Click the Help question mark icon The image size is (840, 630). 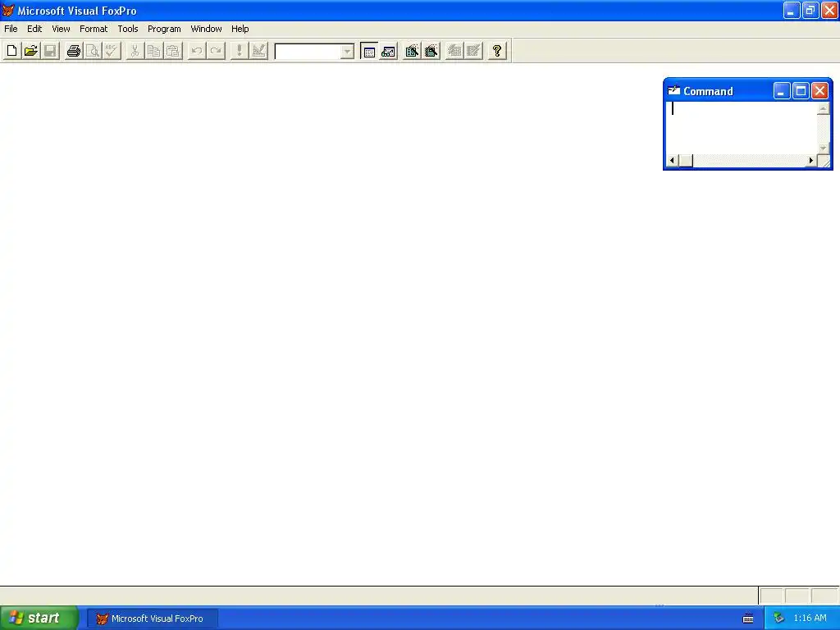[x=497, y=51]
